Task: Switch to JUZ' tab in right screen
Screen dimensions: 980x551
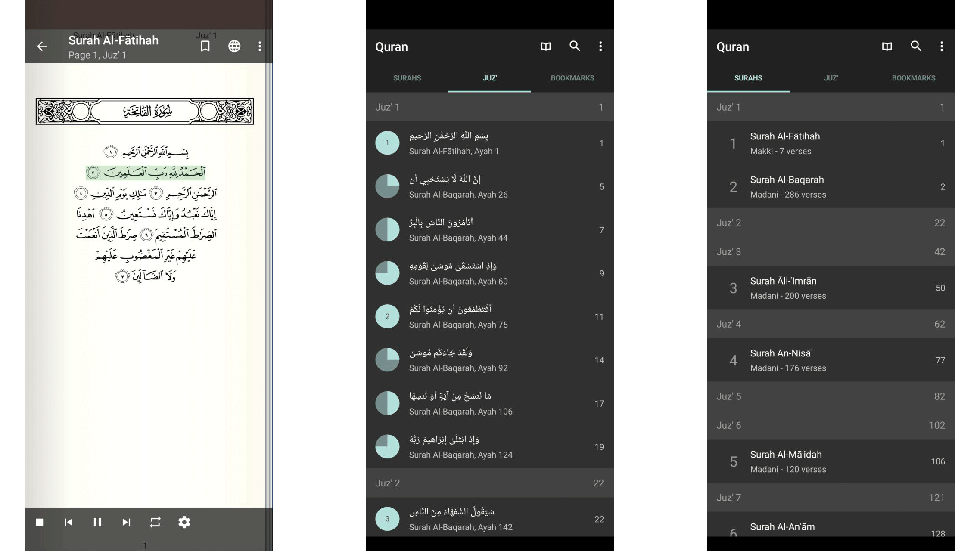Action: point(831,78)
